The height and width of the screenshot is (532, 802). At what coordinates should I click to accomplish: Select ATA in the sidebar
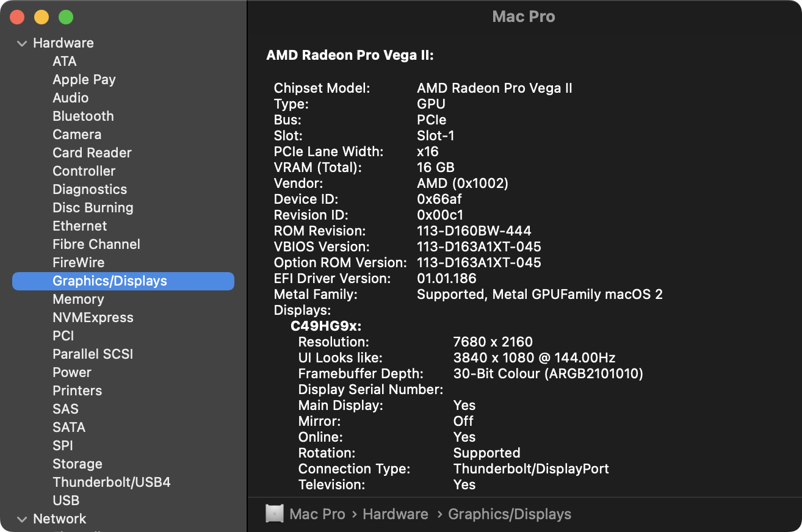(65, 61)
